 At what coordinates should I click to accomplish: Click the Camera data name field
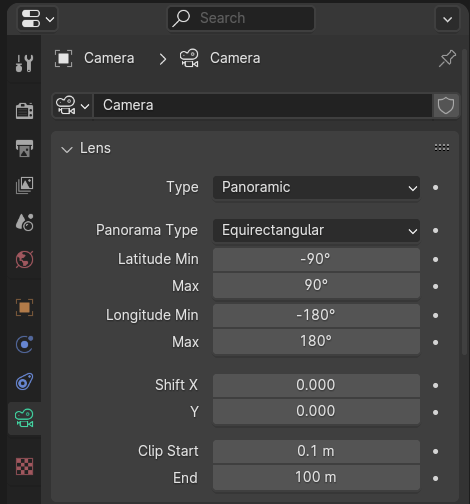click(263, 106)
